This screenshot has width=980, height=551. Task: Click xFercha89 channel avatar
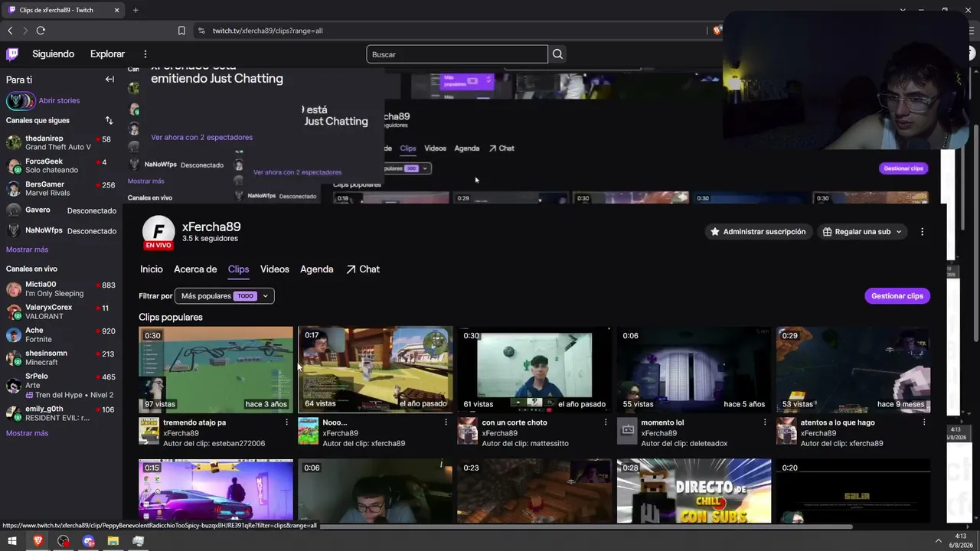click(158, 232)
